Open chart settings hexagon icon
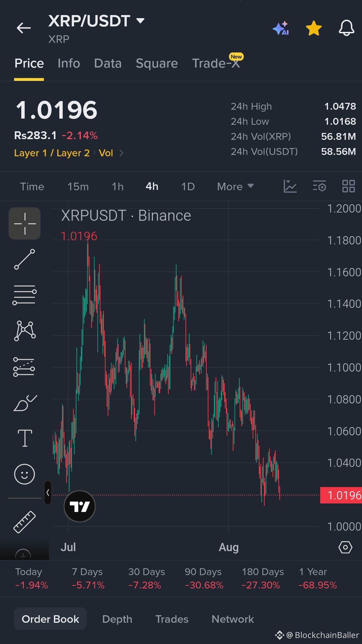This screenshot has width=362, height=644. click(345, 547)
